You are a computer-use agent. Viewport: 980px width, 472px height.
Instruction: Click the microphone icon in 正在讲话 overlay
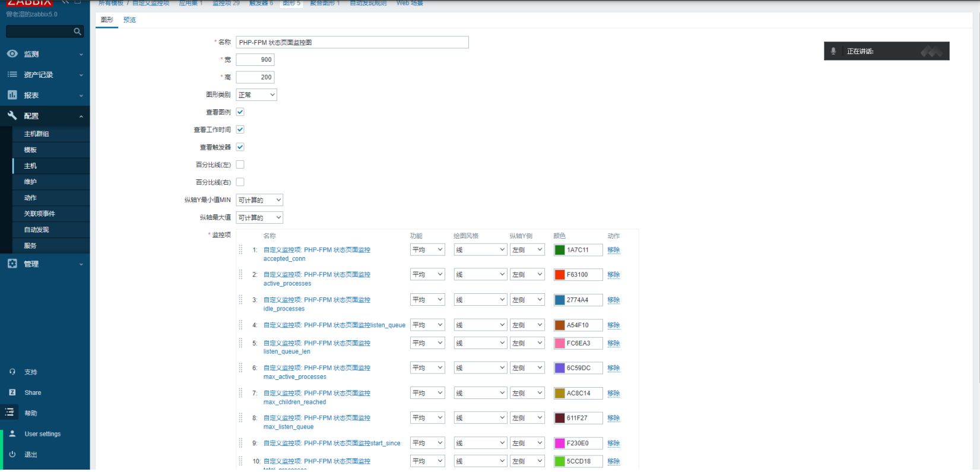(833, 51)
